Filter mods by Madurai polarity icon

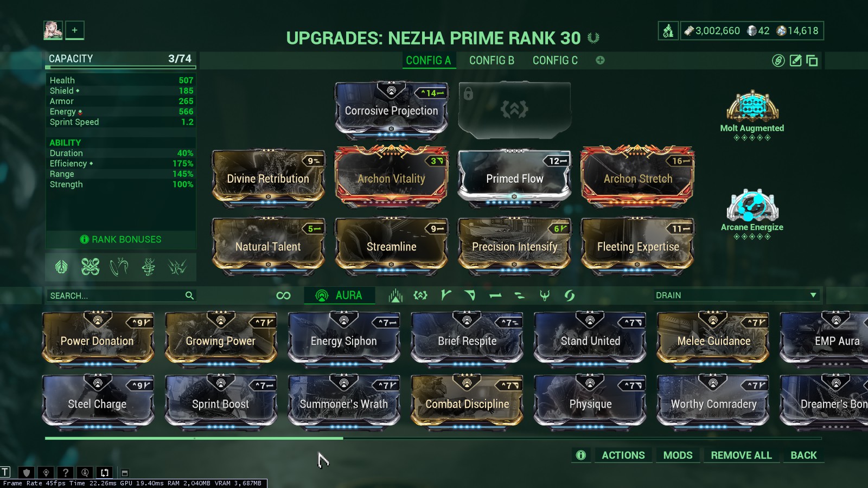tap(446, 295)
